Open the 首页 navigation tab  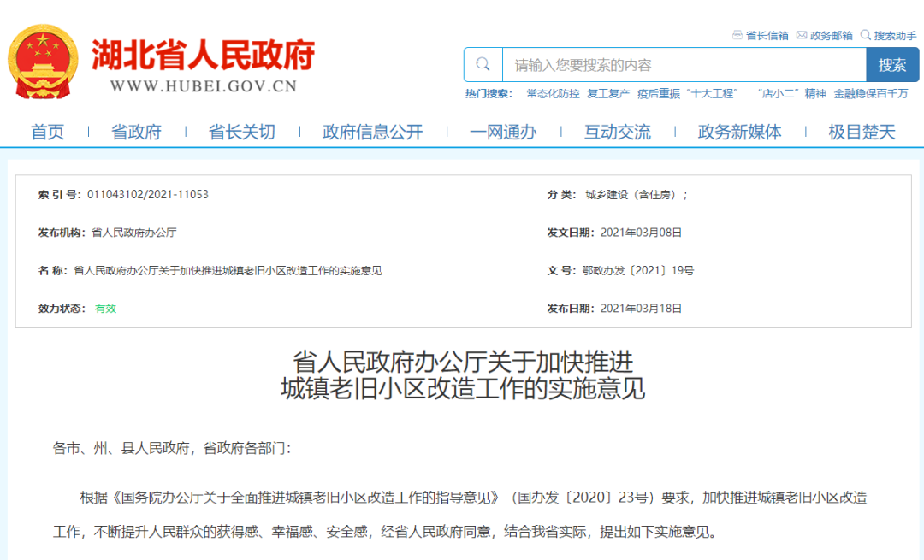pos(48,132)
